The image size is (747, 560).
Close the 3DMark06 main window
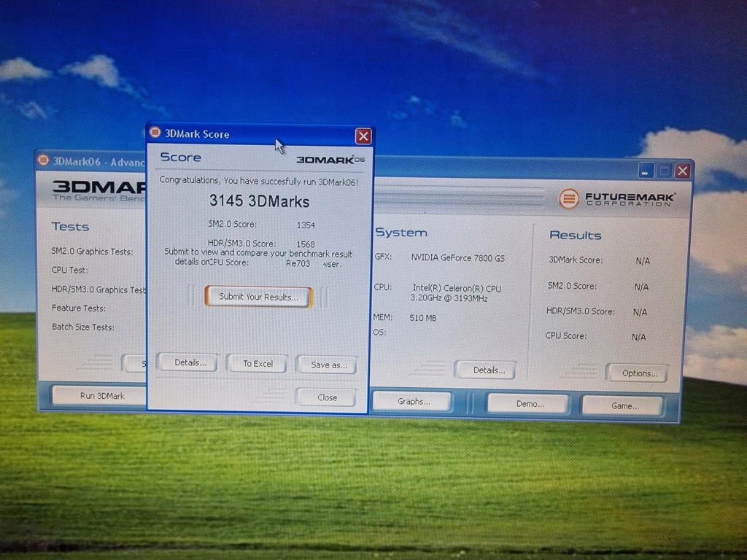pyautogui.click(x=683, y=171)
